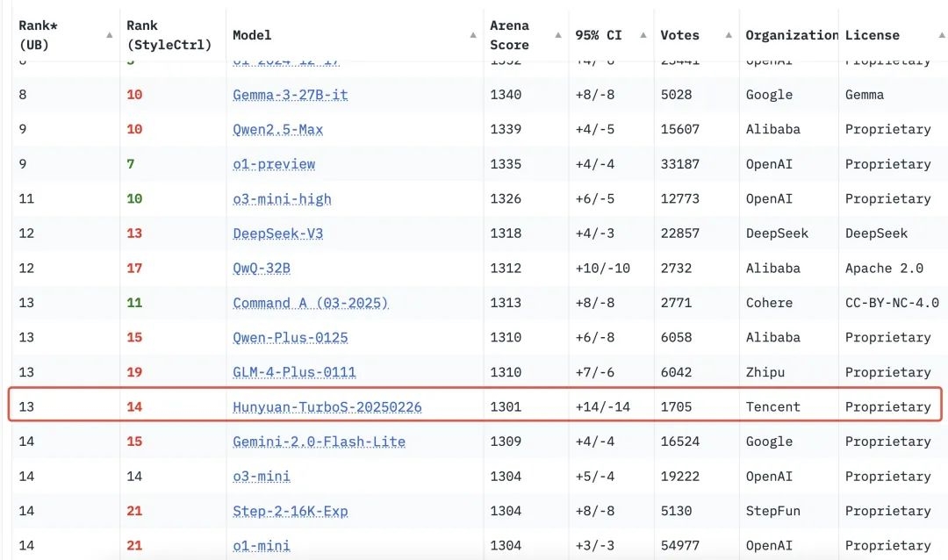Click the Command A (03-2025) link
This screenshot has height=560, width=948.
[x=311, y=303]
